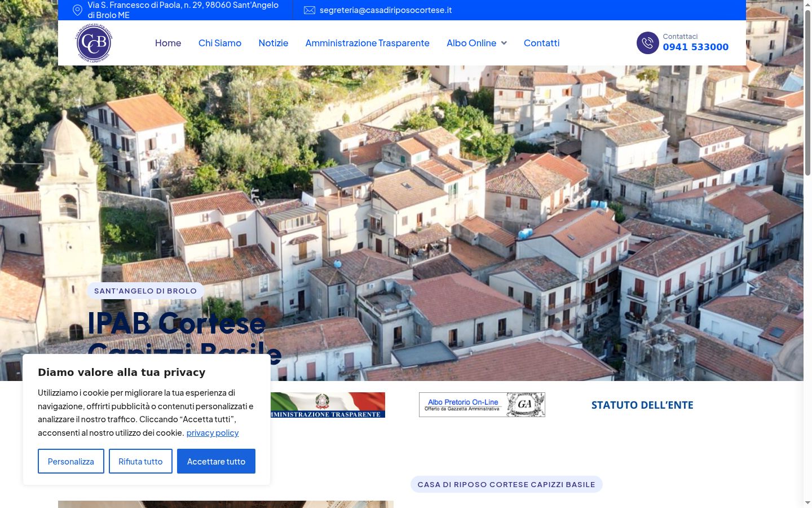The image size is (812, 508).
Task: Click the CASA DI RIPOSO CORTESE CAPIZZI BASILE label
Action: click(506, 484)
